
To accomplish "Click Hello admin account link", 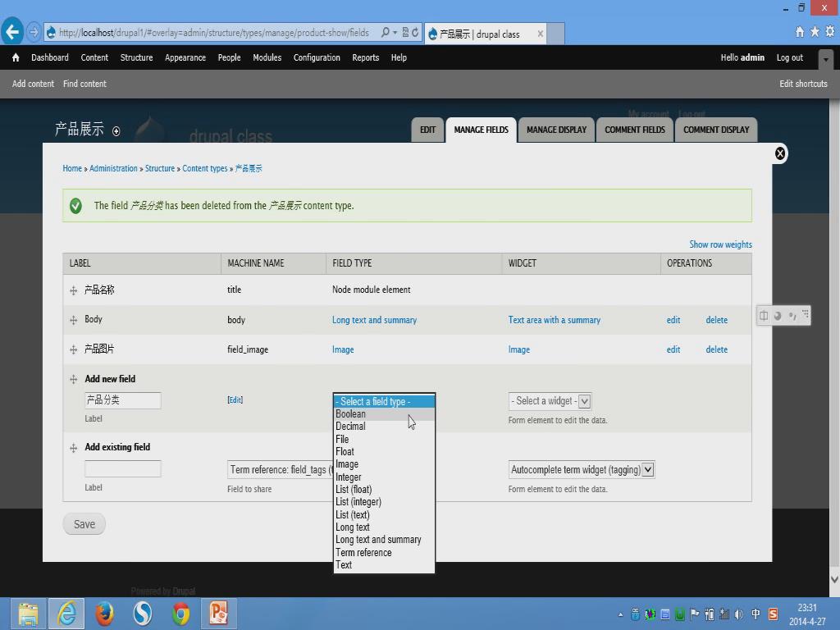I will (x=742, y=57).
